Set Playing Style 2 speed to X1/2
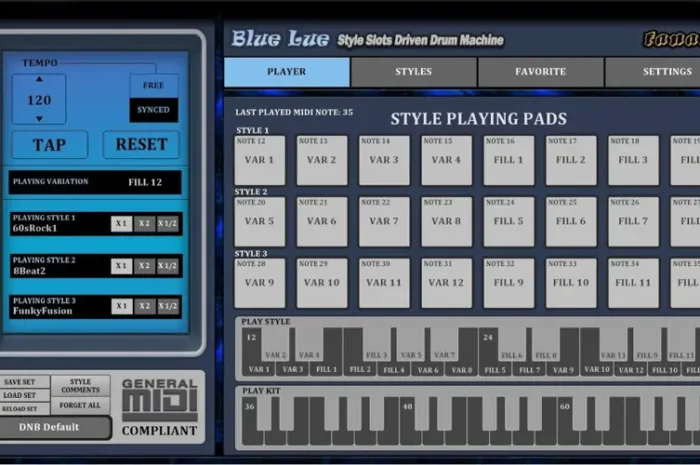Viewport: 700px width, 465px height. (167, 266)
